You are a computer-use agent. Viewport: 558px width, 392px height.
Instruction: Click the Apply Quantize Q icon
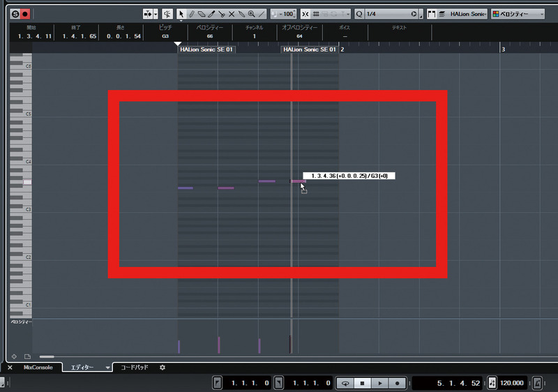point(359,14)
